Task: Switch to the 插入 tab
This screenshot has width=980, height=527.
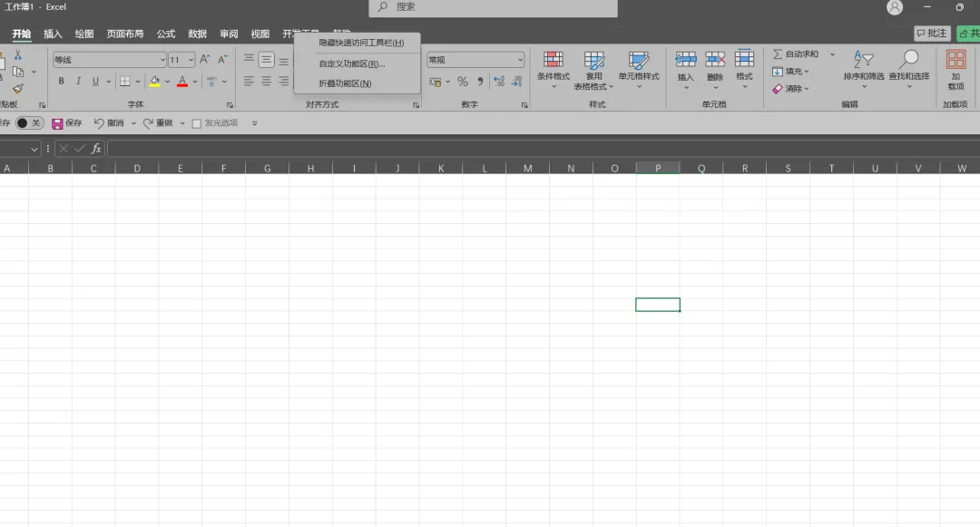Action: click(53, 34)
